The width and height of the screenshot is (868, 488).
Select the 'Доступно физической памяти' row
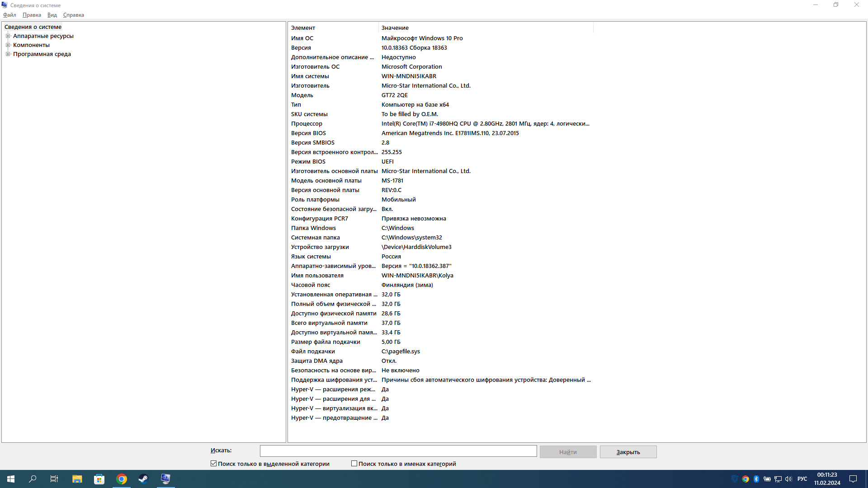(441, 314)
